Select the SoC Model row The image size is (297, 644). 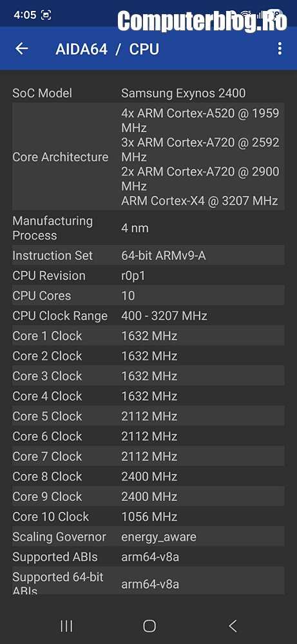click(x=148, y=93)
